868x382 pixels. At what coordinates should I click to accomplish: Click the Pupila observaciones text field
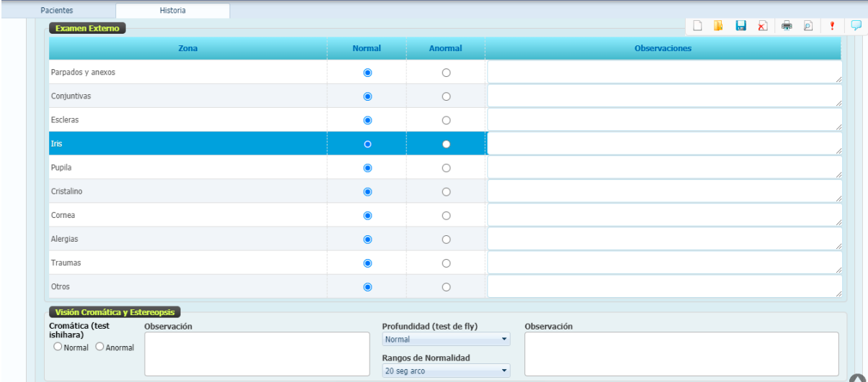(664, 168)
